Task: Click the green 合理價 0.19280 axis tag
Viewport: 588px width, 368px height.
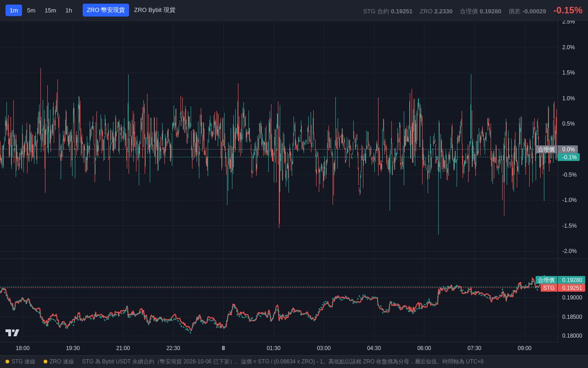Action: click(x=560, y=280)
